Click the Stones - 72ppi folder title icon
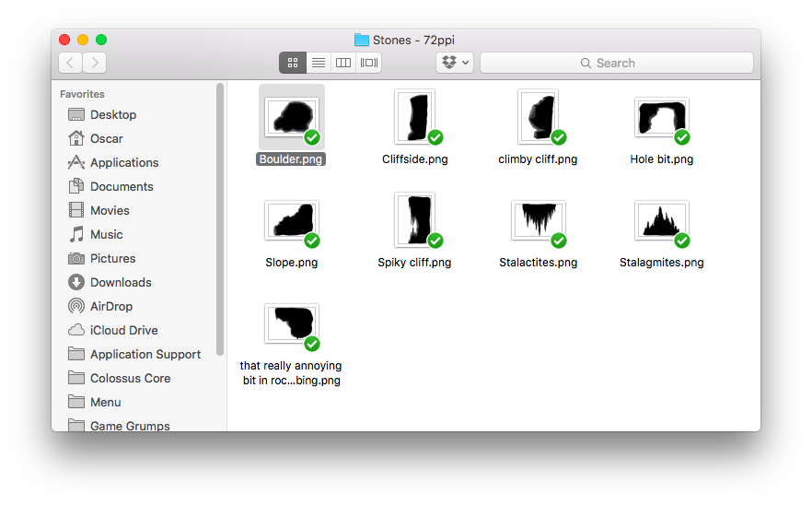Image resolution: width=812 pixels, height=505 pixels. point(362,40)
